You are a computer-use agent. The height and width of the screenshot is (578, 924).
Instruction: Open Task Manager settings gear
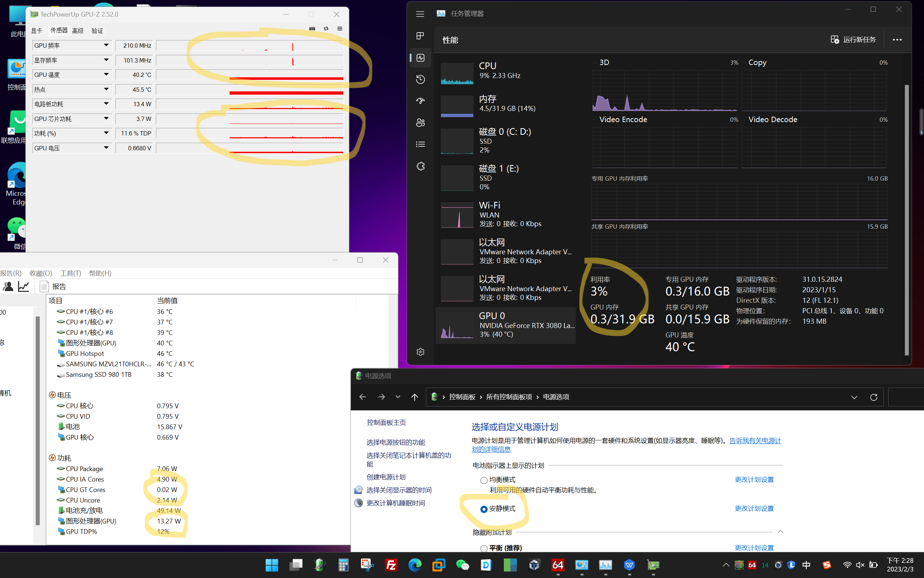point(420,352)
